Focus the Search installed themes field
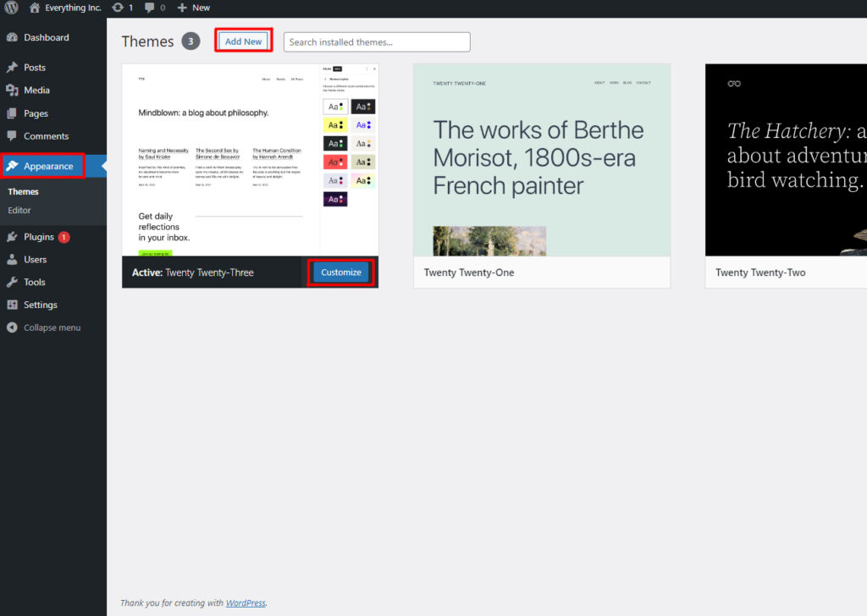 click(377, 42)
